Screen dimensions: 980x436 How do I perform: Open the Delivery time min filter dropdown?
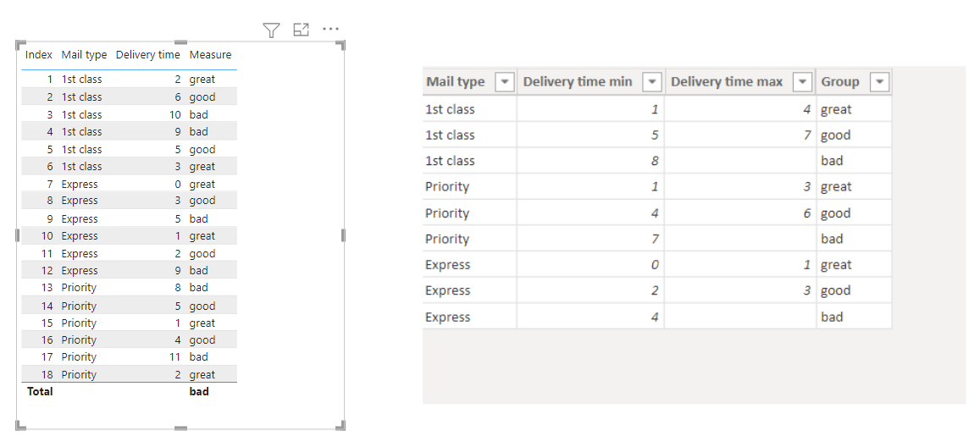tap(652, 82)
